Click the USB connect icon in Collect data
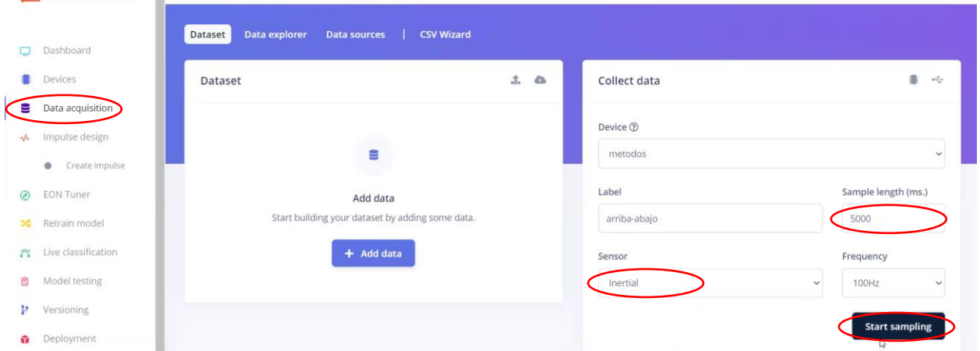 click(937, 80)
